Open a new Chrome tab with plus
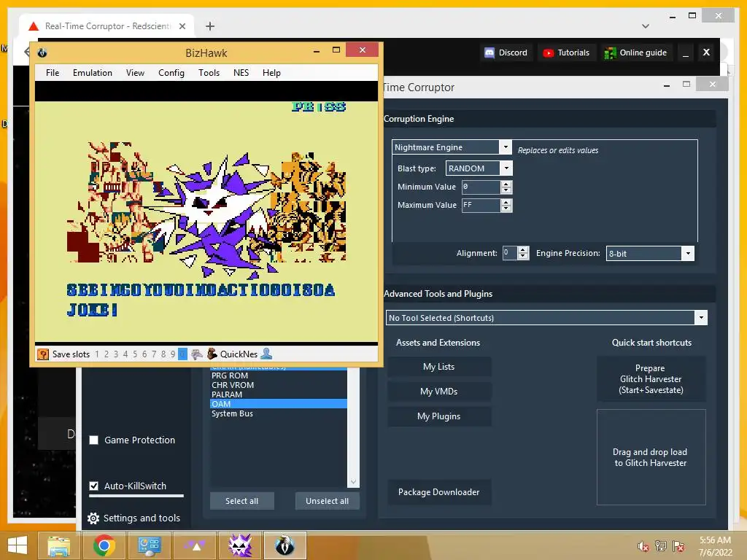Screen dimensions: 747x560 pos(210,26)
